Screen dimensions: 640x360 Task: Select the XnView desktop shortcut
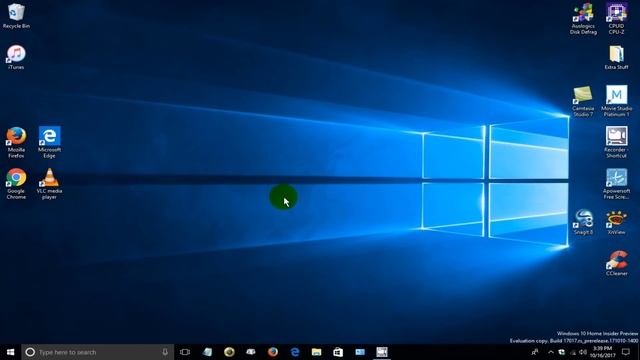point(616,222)
